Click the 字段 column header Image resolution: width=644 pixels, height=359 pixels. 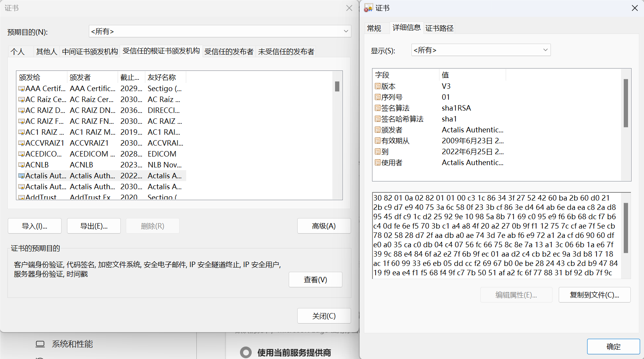[x=406, y=75]
